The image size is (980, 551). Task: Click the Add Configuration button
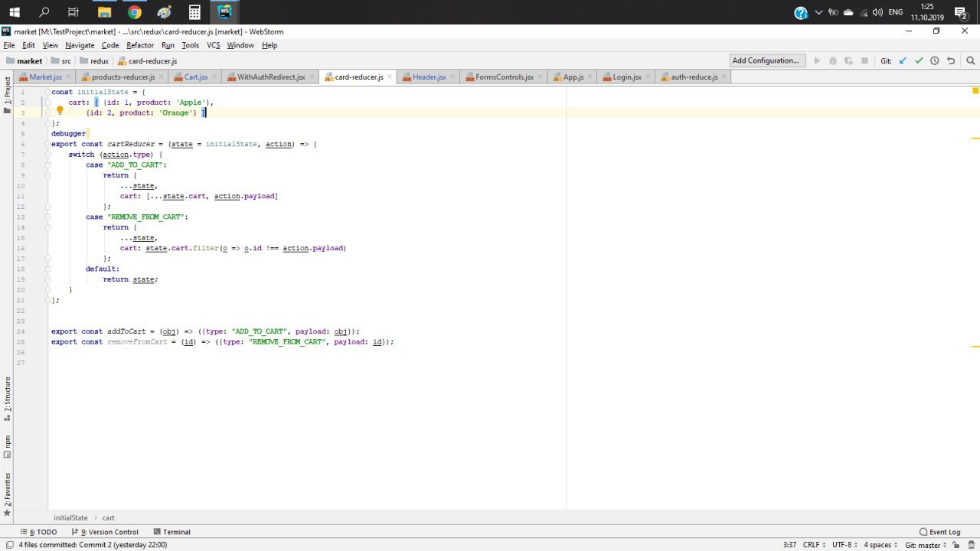(x=766, y=60)
